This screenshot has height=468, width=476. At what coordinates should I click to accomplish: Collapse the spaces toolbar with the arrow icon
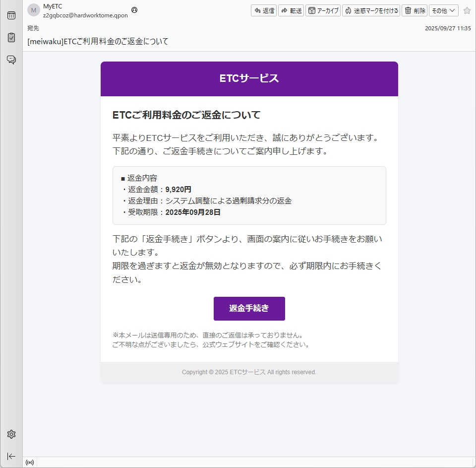[11, 456]
